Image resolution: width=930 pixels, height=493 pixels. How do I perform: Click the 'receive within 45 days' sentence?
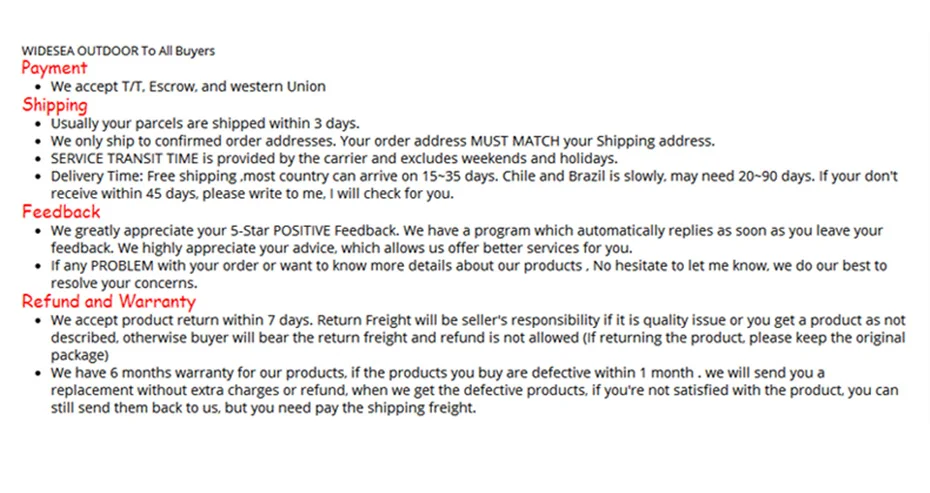click(252, 194)
